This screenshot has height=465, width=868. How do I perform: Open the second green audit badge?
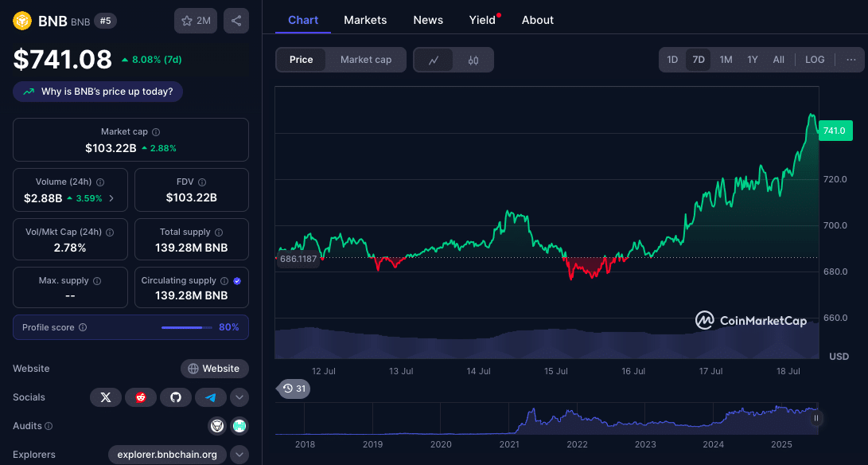pyautogui.click(x=239, y=426)
